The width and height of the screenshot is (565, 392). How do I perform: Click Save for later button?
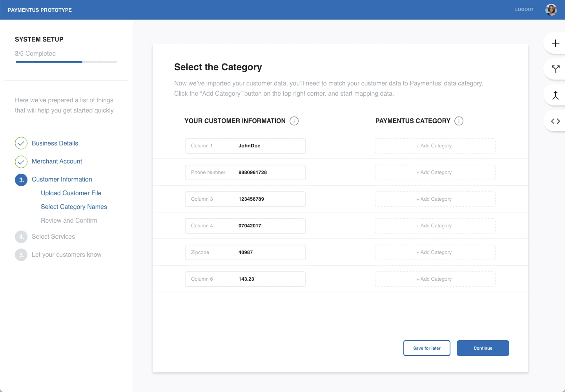[x=427, y=348]
